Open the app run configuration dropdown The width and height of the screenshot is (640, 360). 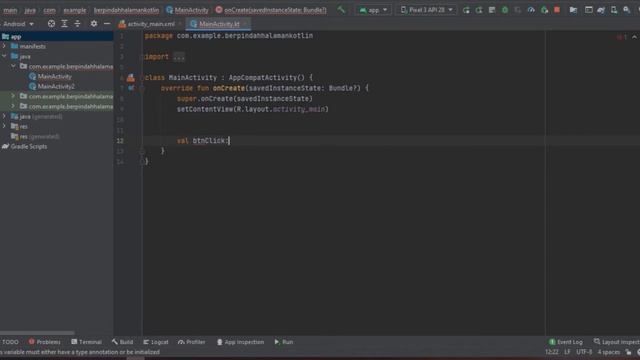coord(373,10)
